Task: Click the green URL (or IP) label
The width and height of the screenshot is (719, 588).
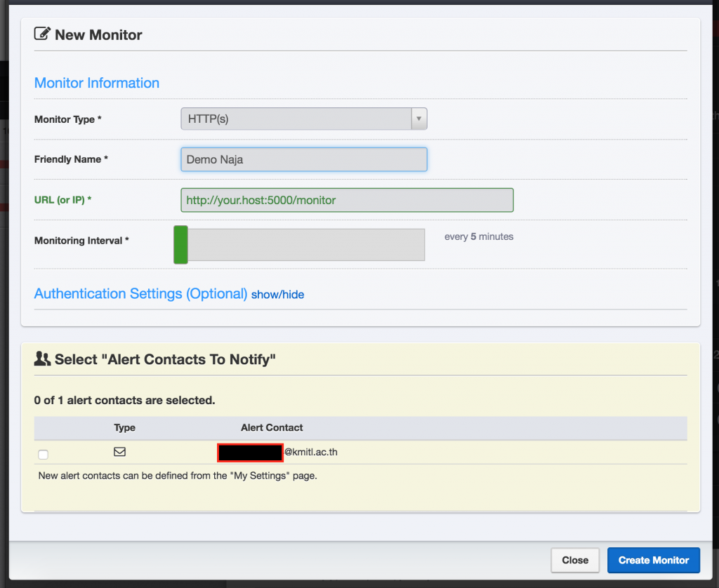Action: coord(62,200)
